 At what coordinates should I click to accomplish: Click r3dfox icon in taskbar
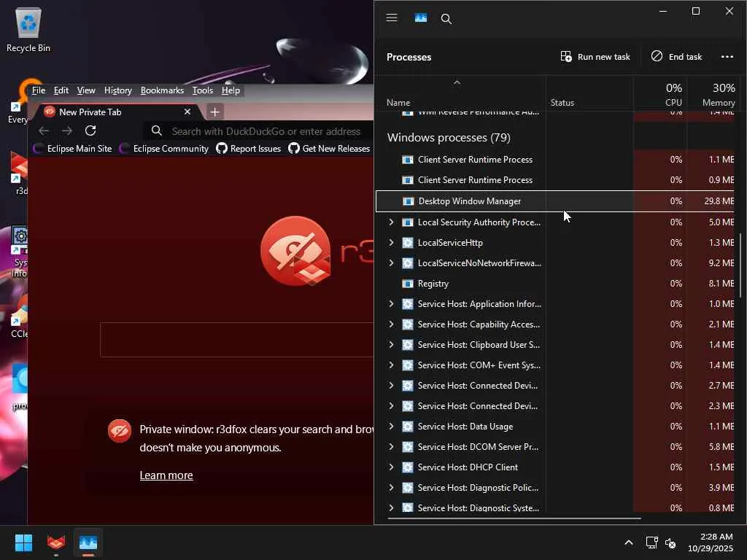coord(55,542)
